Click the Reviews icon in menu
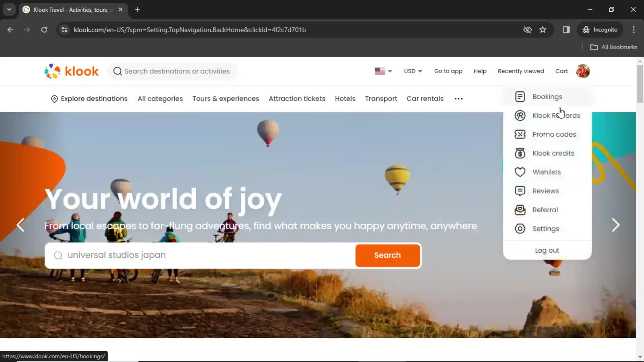Viewport: 644px width, 362px height. click(x=520, y=191)
